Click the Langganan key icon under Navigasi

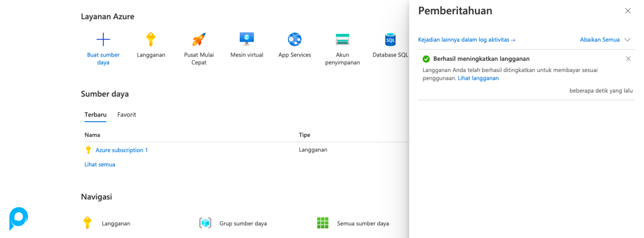tap(87, 223)
